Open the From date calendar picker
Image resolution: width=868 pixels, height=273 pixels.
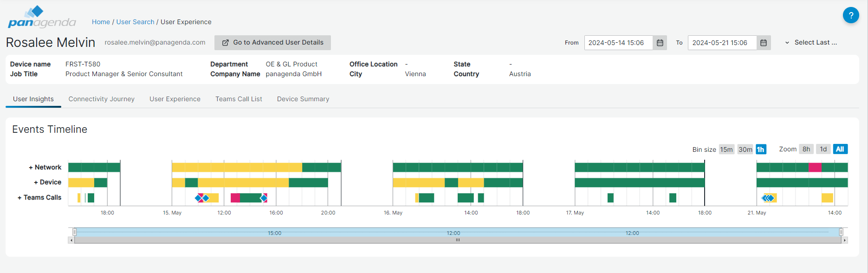[x=660, y=43]
